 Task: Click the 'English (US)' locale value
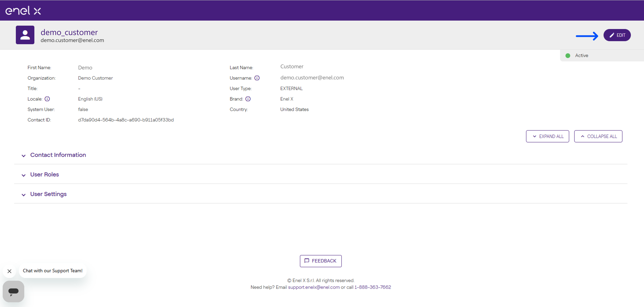pyautogui.click(x=90, y=99)
